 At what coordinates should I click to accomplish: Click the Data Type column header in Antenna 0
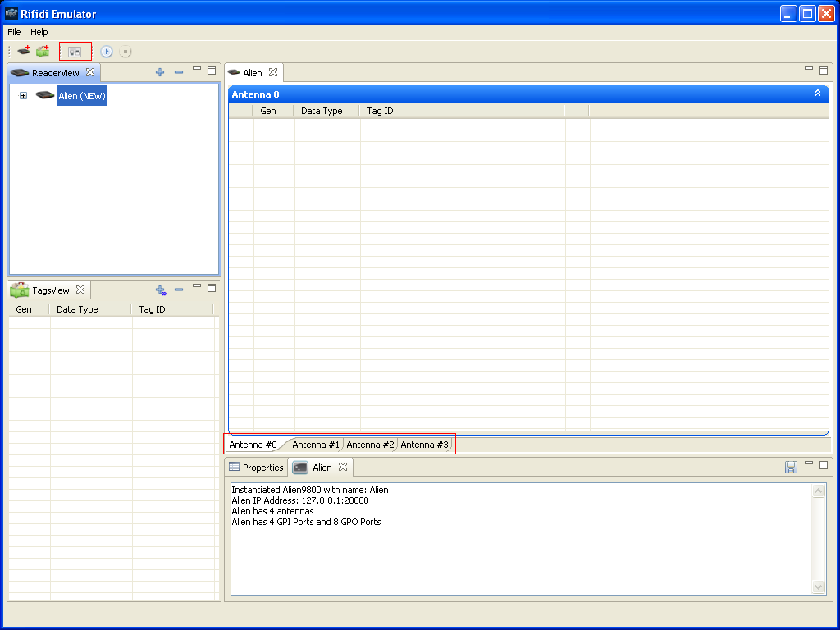tap(326, 111)
